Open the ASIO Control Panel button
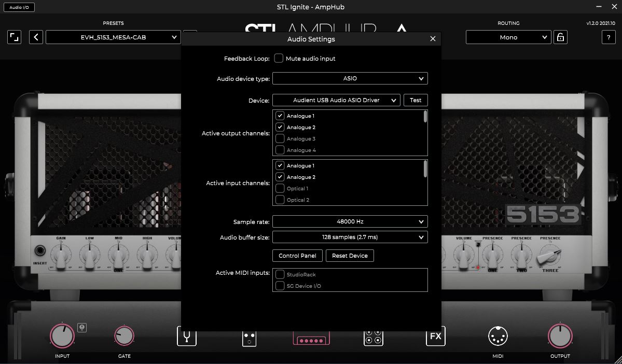 point(298,256)
